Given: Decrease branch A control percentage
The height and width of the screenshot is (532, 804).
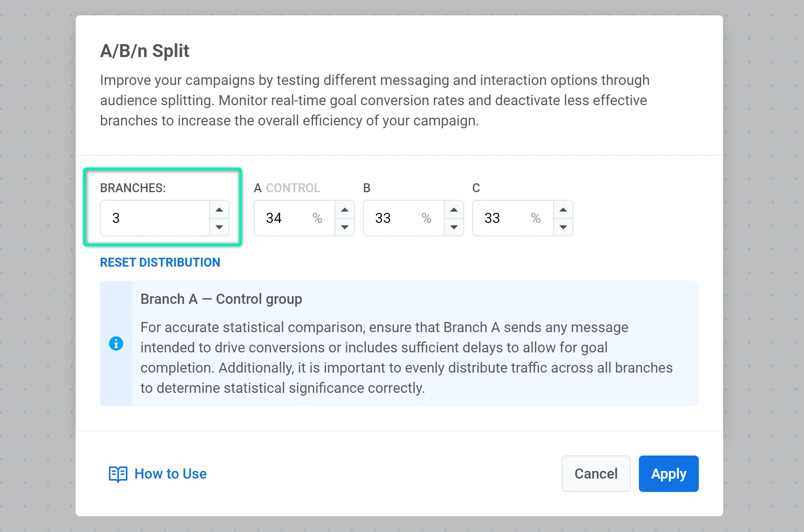Looking at the screenshot, I should [345, 227].
